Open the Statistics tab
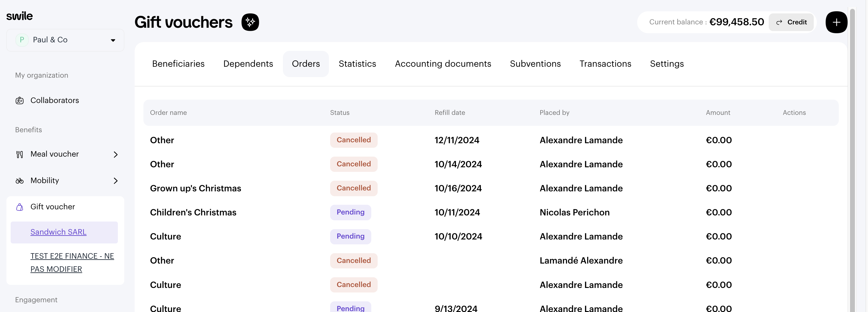 point(357,64)
